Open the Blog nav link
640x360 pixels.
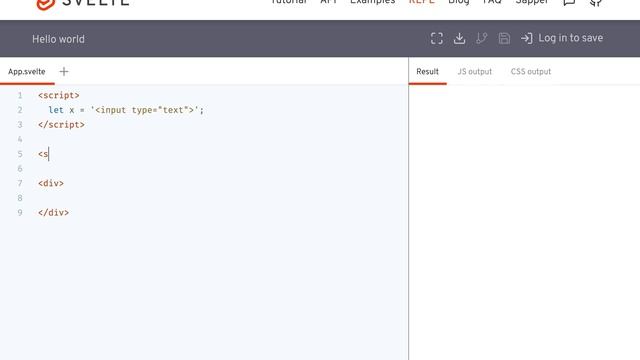pos(459,2)
